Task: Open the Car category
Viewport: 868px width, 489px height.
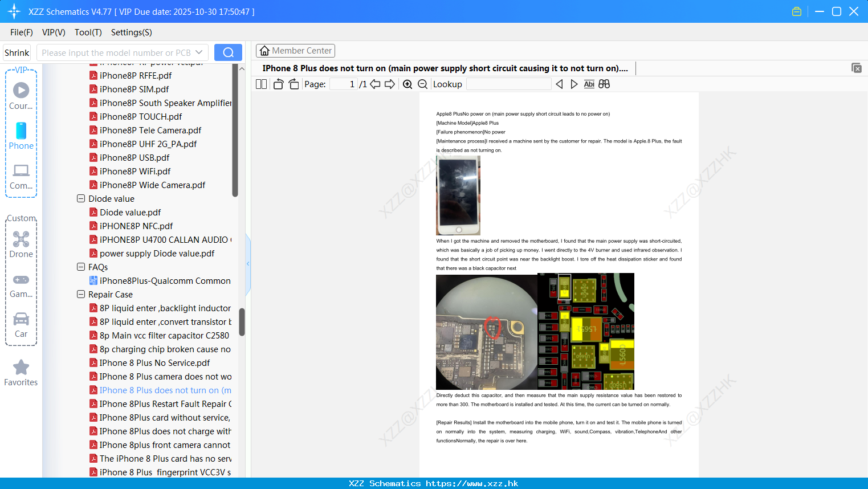Action: [21, 324]
